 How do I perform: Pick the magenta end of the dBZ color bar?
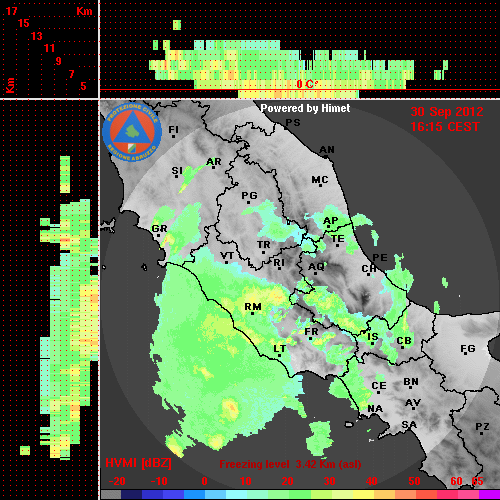489,494
